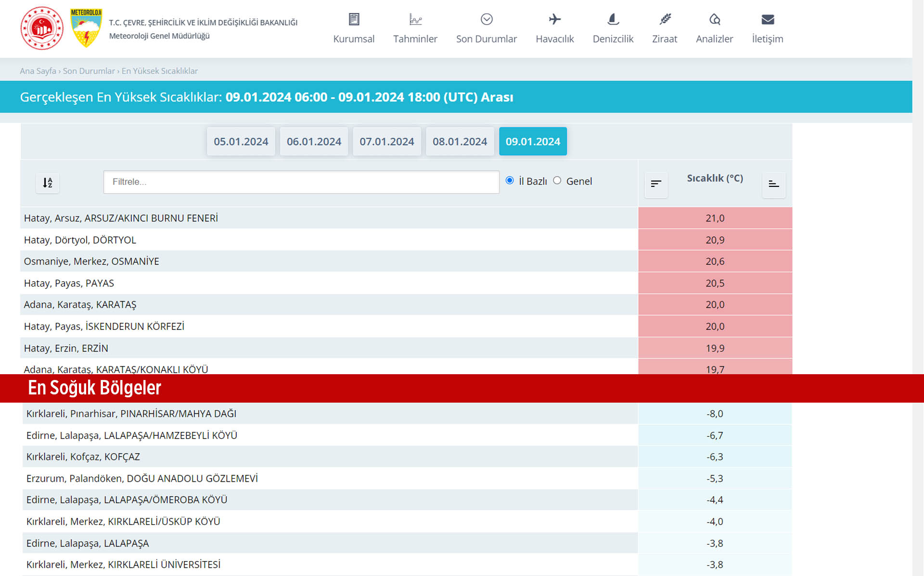Sort stations alphabetically with A-Z icon
The image size is (924, 576).
(47, 183)
